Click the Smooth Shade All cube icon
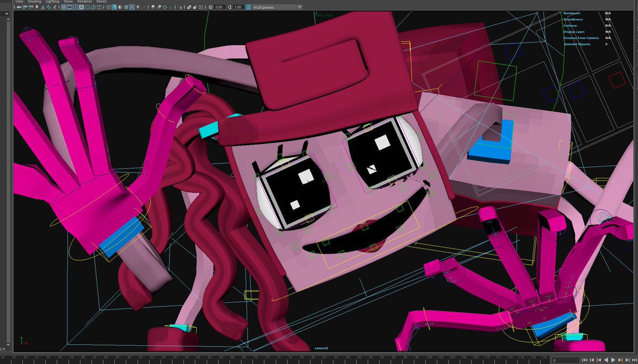 point(114,7)
